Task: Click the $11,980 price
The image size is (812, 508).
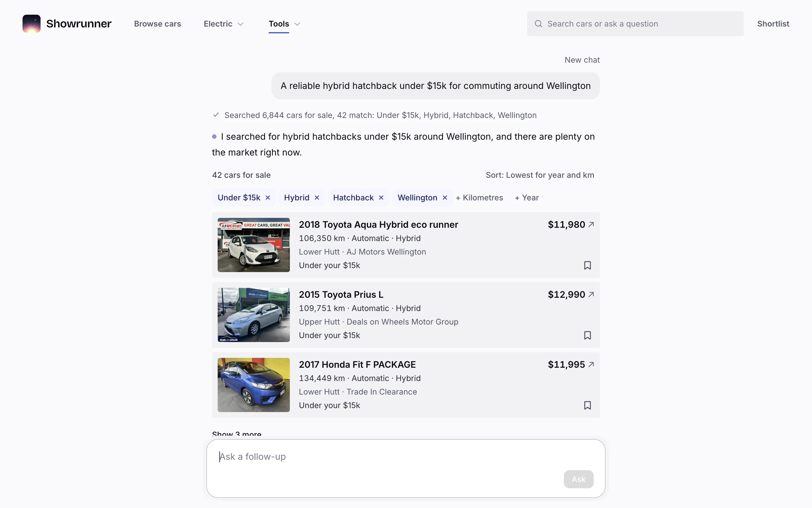Action: pos(566,224)
